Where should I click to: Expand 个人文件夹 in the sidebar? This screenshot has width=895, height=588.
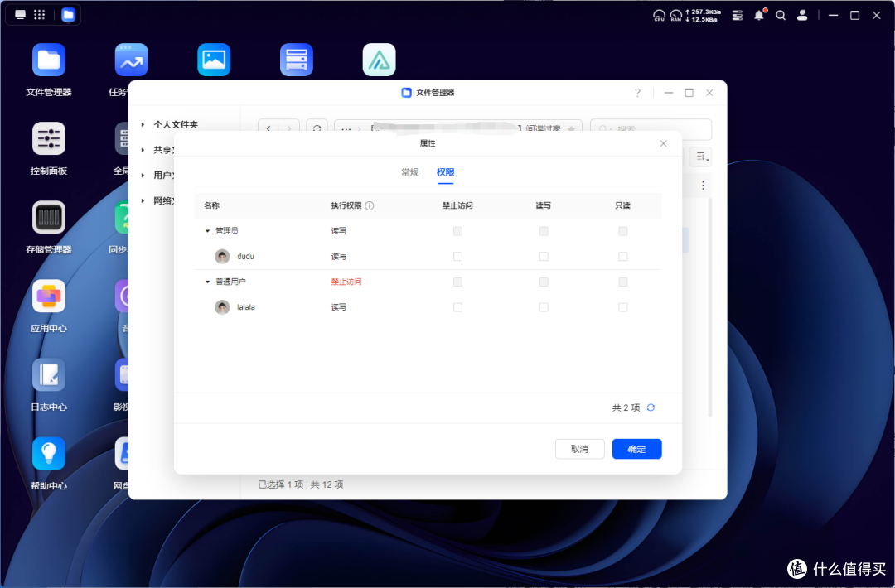143,124
